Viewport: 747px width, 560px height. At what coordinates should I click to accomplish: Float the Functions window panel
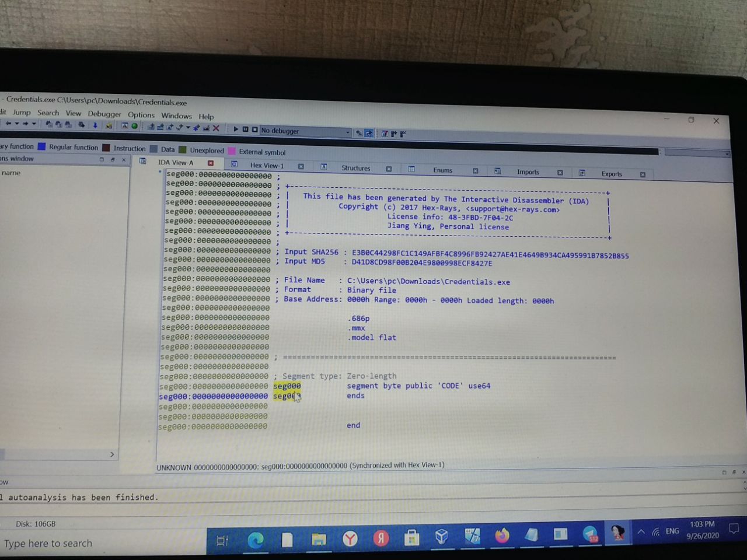(113, 159)
